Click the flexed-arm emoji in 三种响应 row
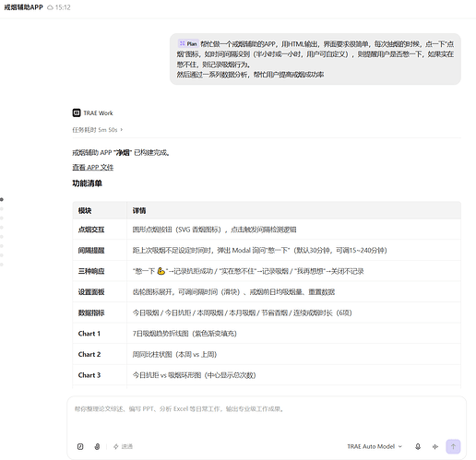476x460 pixels. [x=161, y=271]
